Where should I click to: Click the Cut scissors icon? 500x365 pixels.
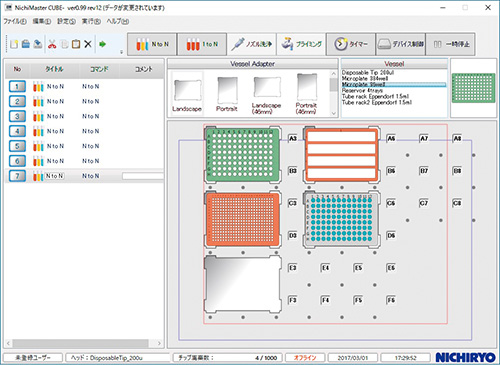click(x=52, y=44)
